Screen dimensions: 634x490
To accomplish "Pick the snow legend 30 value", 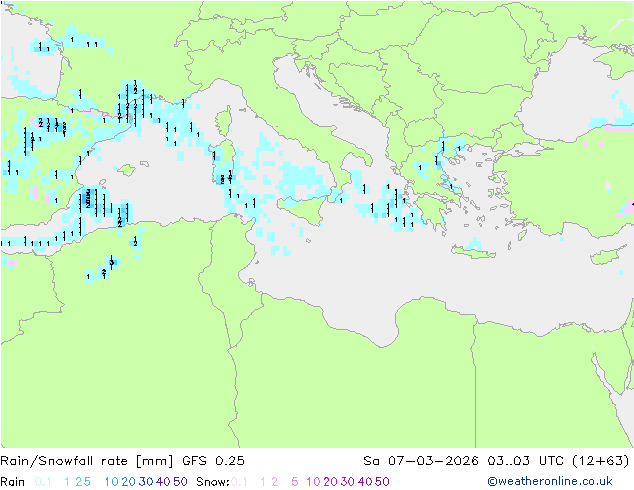I will (348, 482).
